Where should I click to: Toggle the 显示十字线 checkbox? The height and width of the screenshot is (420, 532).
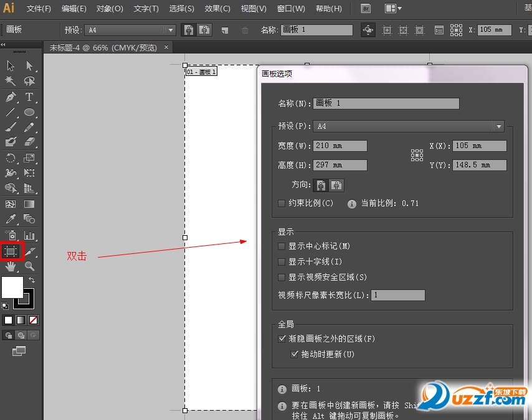tap(282, 262)
